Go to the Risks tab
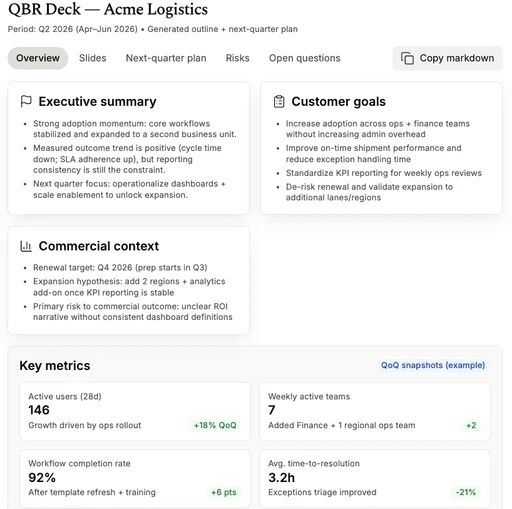 tap(238, 58)
